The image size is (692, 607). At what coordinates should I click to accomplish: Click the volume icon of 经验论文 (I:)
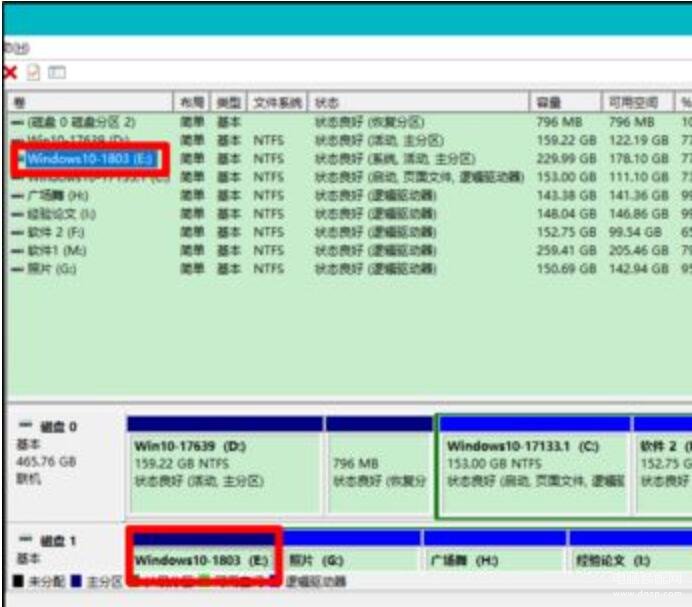click(x=18, y=214)
